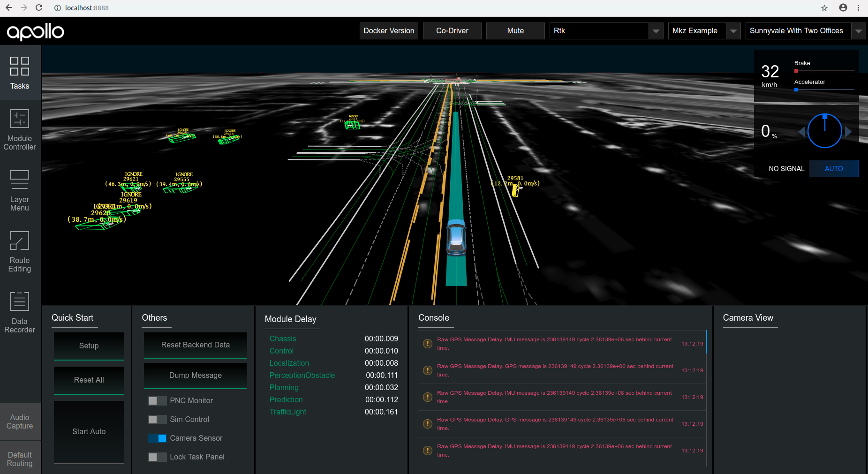868x474 pixels.
Task: Open the Layer Menu
Action: point(20,191)
